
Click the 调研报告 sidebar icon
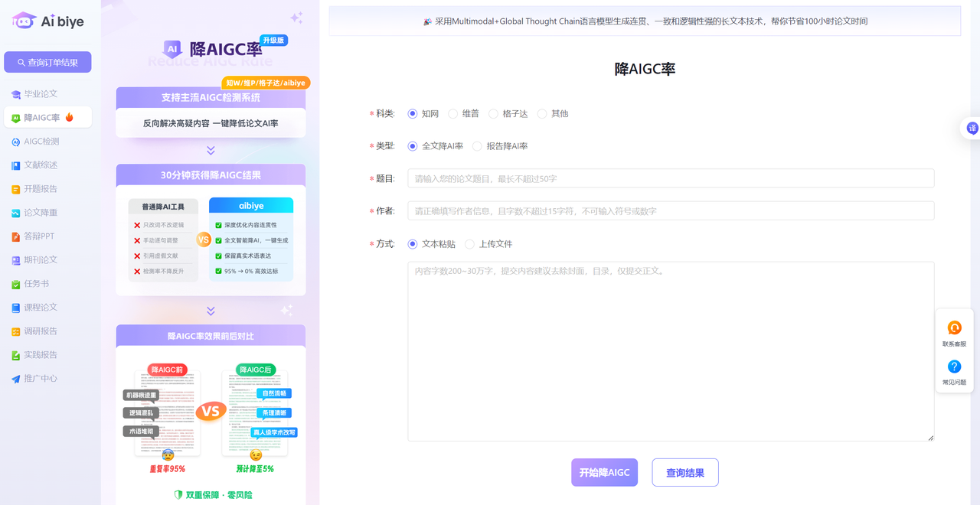coord(16,331)
